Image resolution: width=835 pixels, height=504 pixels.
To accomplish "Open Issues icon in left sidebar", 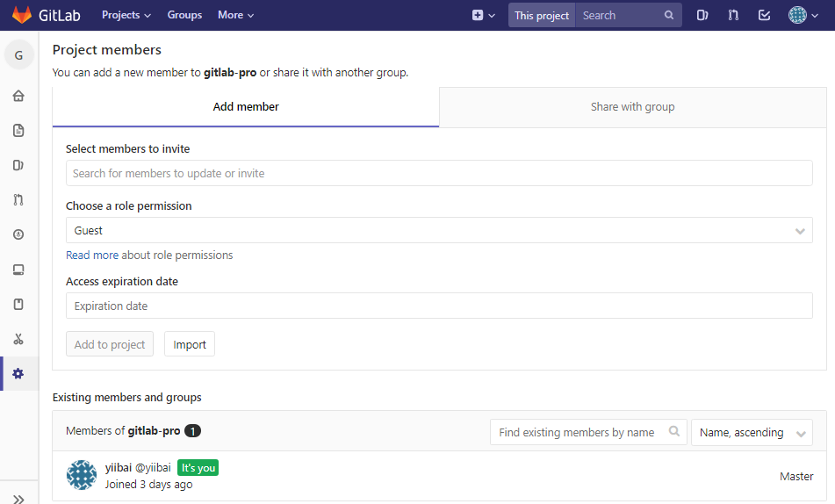I will [18, 165].
